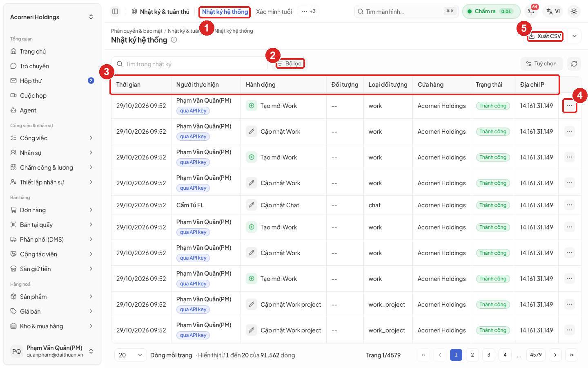The width and height of the screenshot is (588, 368).
Task: Click the edit icon in the Cập nhật Chat row
Action: [252, 205]
